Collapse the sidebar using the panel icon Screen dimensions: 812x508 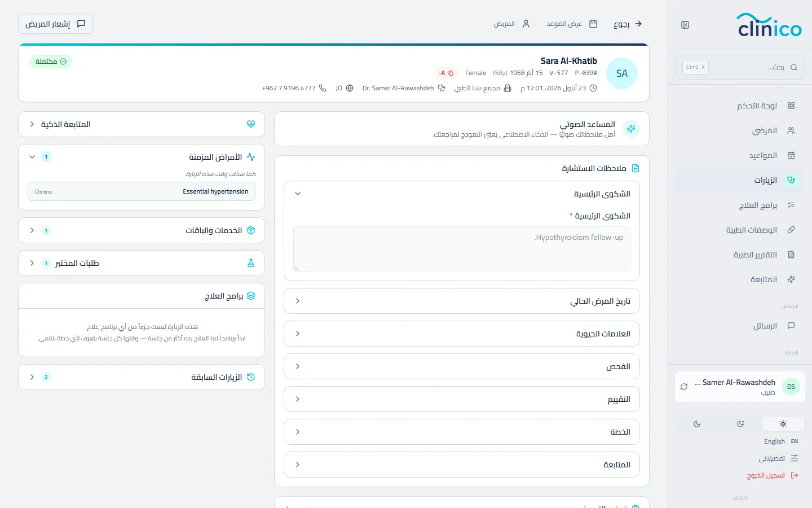point(685,25)
